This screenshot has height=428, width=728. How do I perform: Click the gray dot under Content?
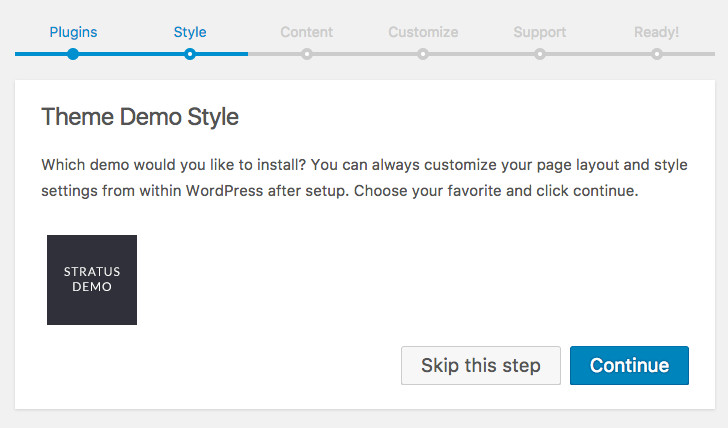307,54
